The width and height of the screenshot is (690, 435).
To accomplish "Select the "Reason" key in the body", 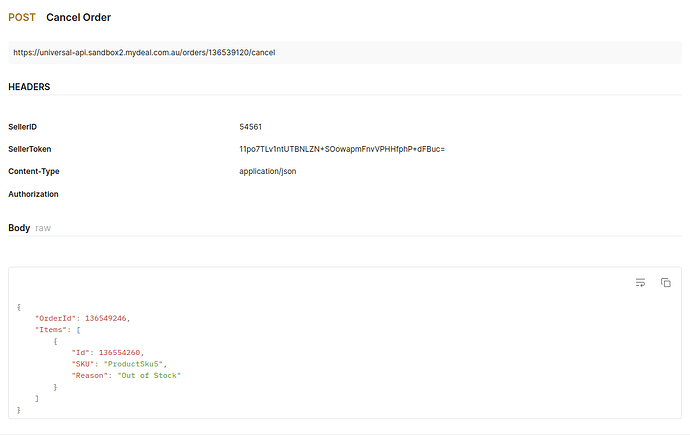I will coord(92,375).
